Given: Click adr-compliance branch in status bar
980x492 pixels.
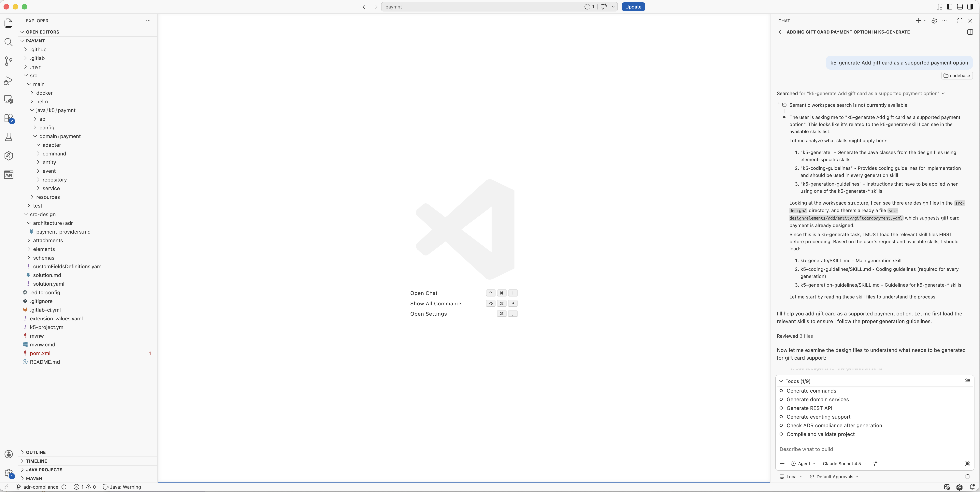Looking at the screenshot, I should tap(37, 487).
